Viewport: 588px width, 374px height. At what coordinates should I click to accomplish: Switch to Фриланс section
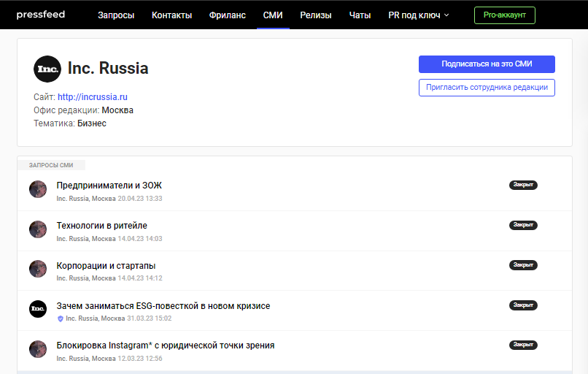228,15
